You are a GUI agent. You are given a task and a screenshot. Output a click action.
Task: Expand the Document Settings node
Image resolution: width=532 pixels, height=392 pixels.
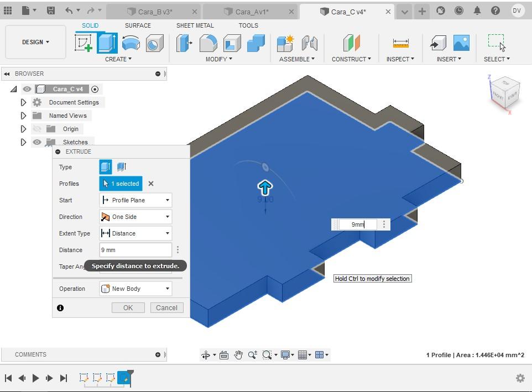click(23, 102)
